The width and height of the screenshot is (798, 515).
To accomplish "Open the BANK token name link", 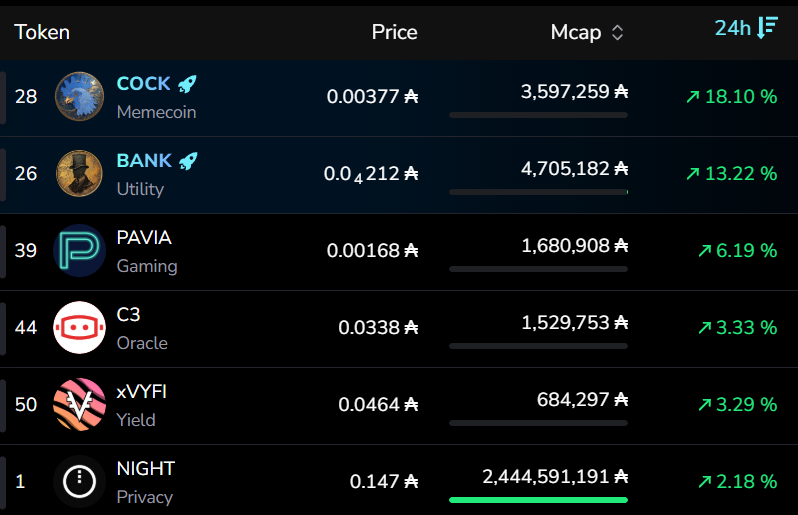I will [144, 160].
